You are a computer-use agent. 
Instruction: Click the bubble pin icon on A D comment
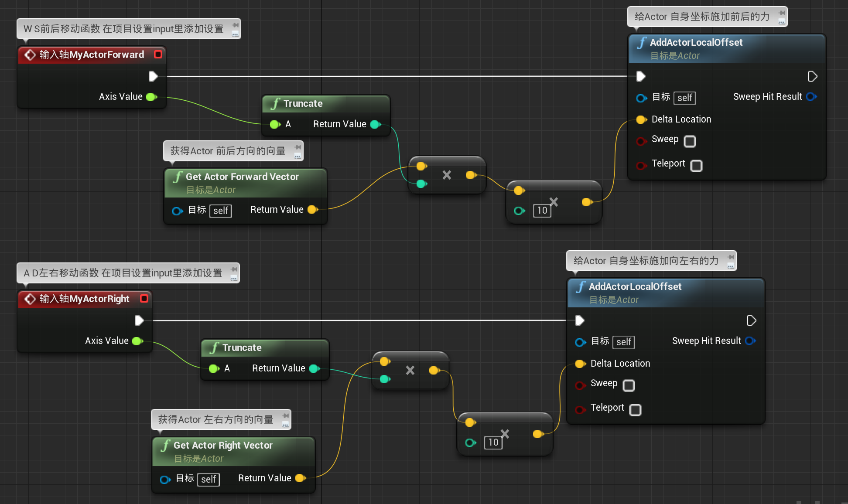pos(234,269)
